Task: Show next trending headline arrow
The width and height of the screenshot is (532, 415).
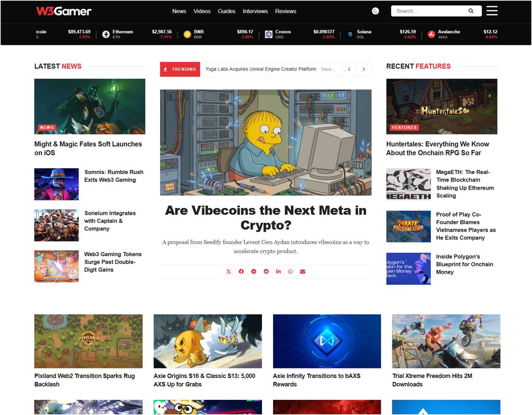Action: (364, 69)
